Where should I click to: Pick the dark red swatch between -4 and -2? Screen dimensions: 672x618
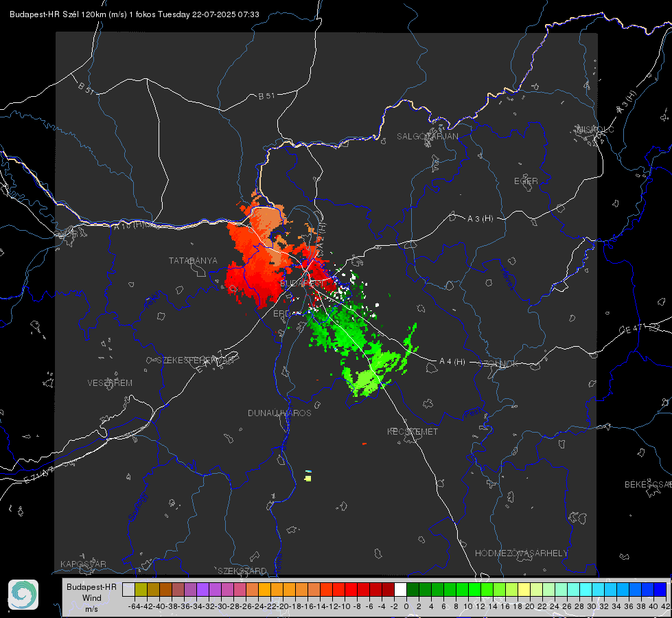click(x=388, y=589)
